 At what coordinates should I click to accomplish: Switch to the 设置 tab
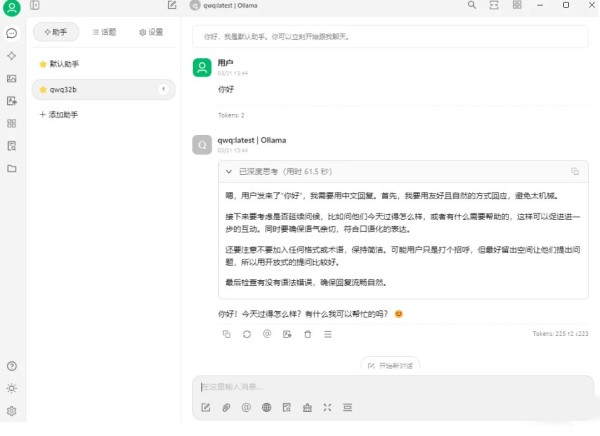point(151,32)
